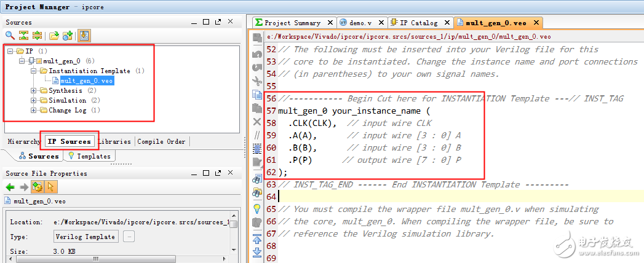Toggle the gear settings button in Properties toolbar

[x=37, y=187]
